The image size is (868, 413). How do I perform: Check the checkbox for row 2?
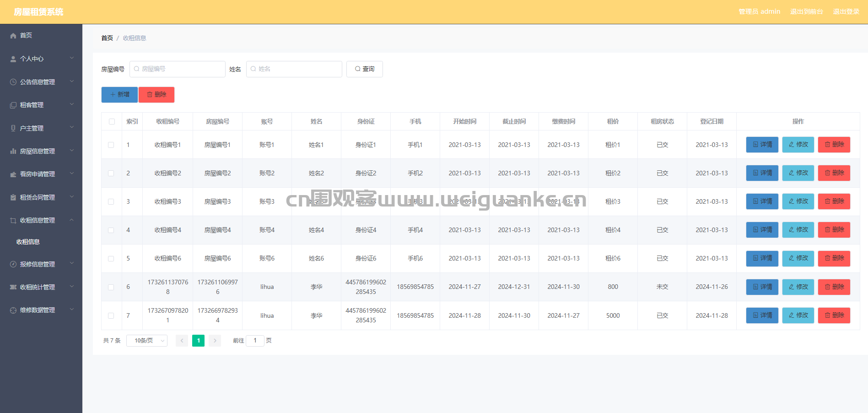111,173
